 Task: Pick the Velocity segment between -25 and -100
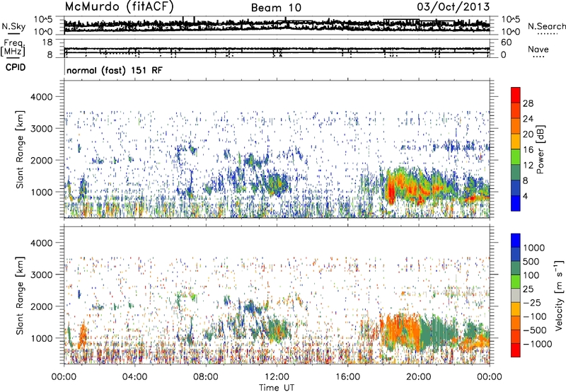click(516, 309)
